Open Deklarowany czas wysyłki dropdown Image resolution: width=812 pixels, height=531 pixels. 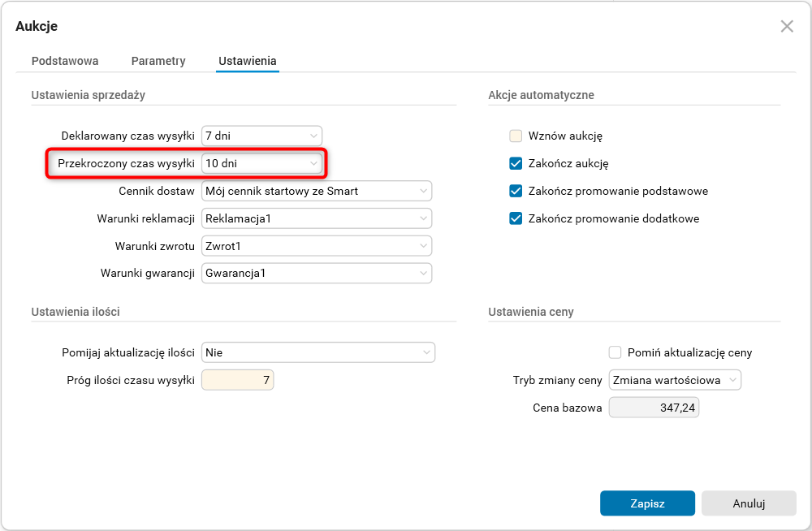(x=261, y=136)
